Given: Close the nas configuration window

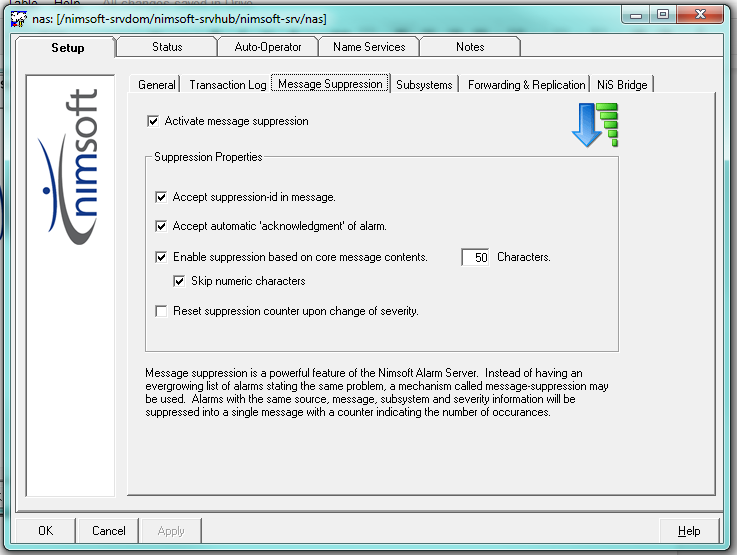Looking at the screenshot, I should pyautogui.click(x=700, y=15).
